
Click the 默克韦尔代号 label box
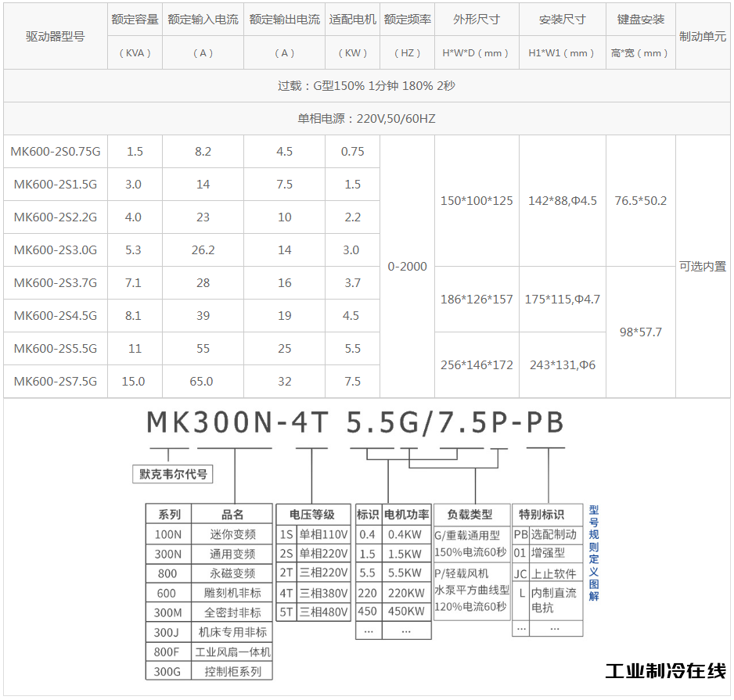(x=173, y=474)
